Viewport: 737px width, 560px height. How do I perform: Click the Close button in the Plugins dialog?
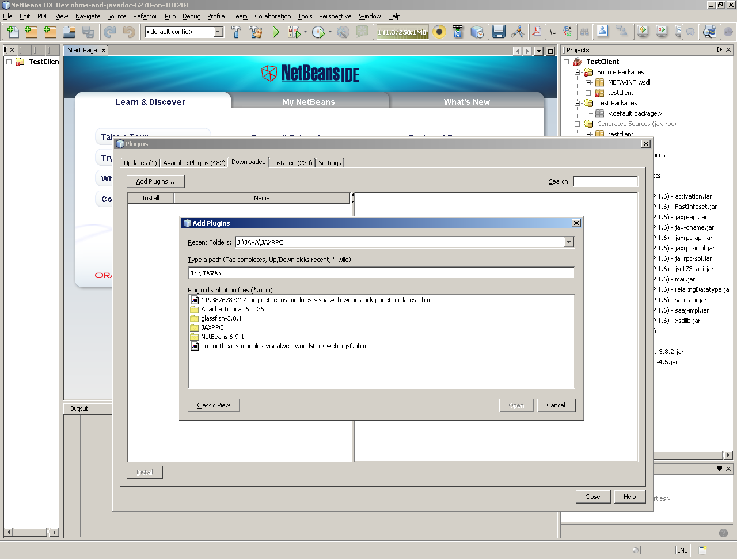pyautogui.click(x=592, y=497)
